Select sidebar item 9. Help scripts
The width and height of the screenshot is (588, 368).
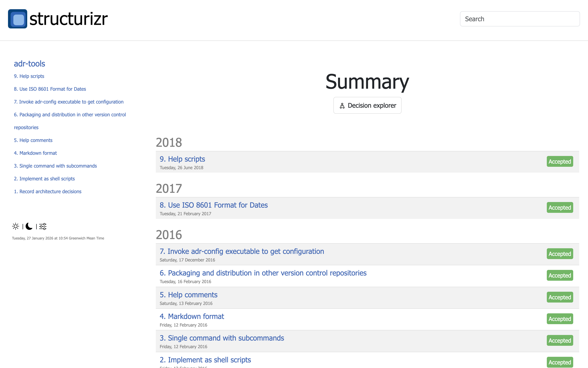tap(29, 76)
